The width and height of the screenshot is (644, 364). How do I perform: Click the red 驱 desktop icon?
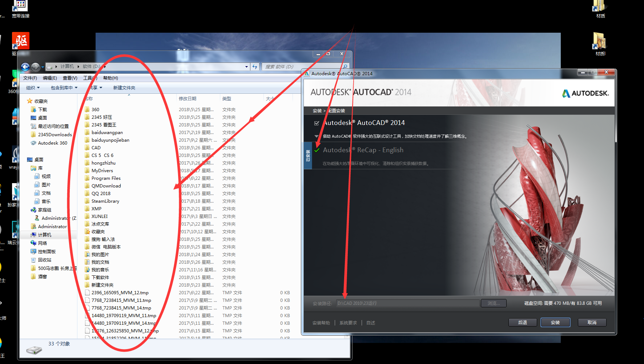tap(21, 41)
